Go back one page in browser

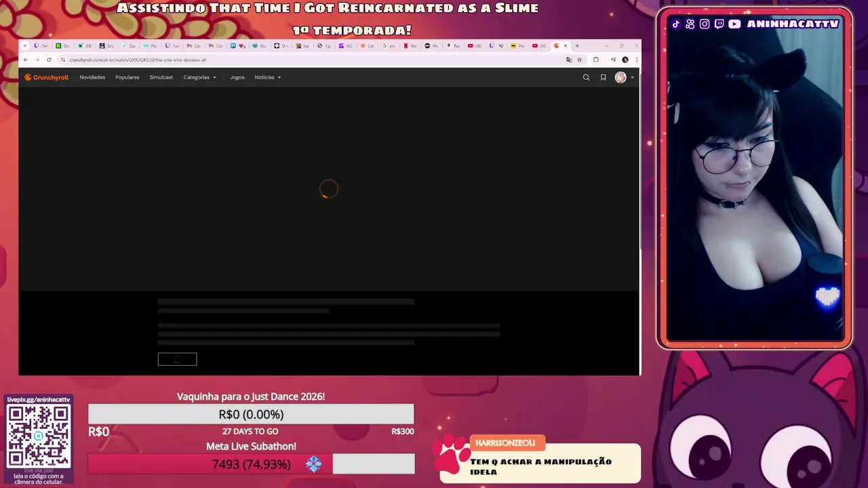pos(26,60)
